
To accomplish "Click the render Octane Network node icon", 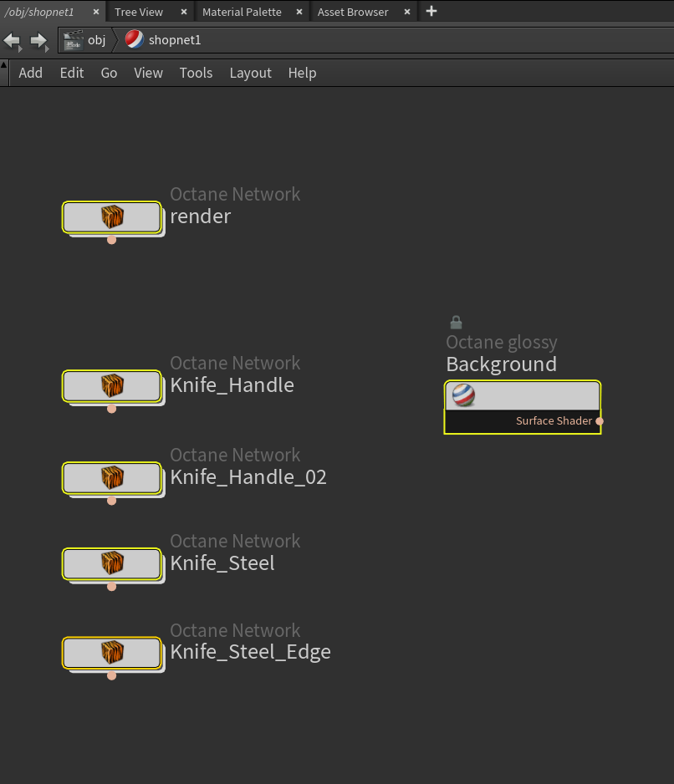I will [112, 217].
